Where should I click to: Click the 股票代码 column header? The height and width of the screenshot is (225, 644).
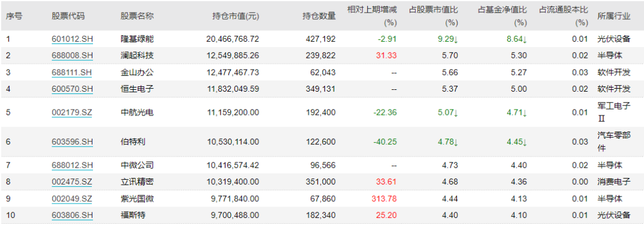68,16
